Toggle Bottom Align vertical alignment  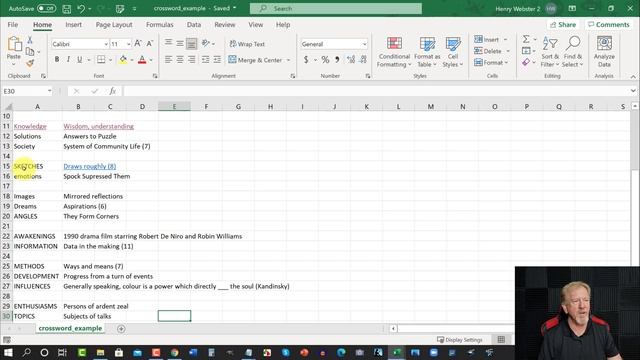[x=191, y=43]
